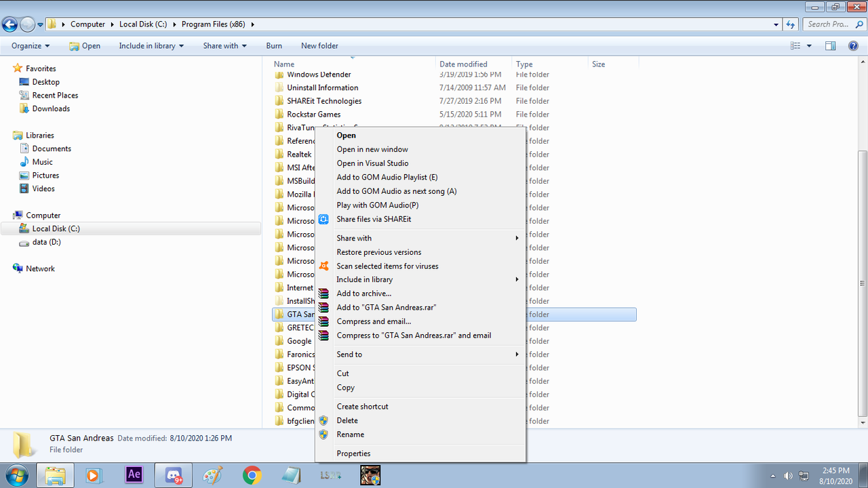Click the Avast scan for viruses icon

click(x=323, y=266)
